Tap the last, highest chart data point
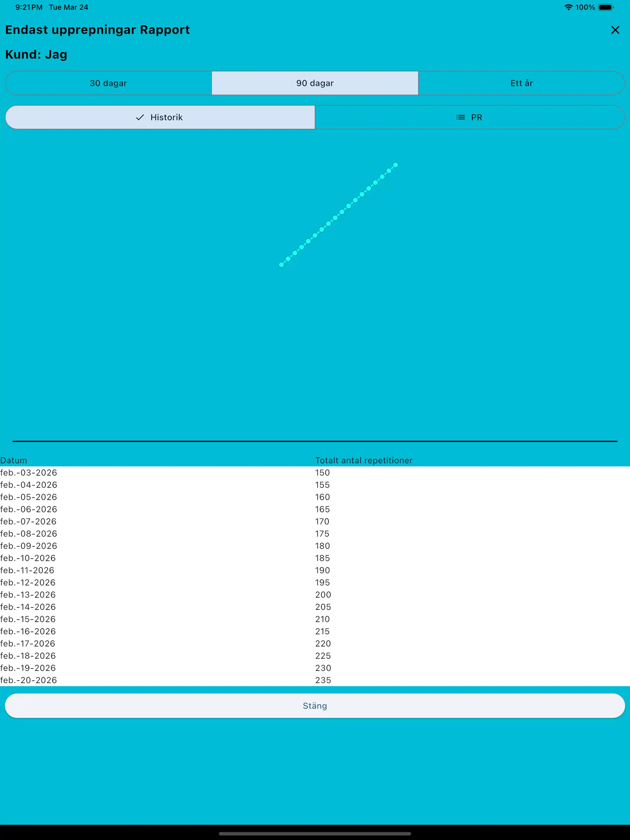This screenshot has width=630, height=840. coord(395,165)
